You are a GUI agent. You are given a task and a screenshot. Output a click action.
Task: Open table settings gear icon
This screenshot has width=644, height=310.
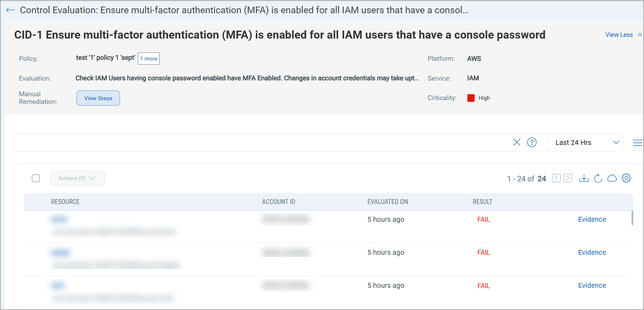click(626, 178)
